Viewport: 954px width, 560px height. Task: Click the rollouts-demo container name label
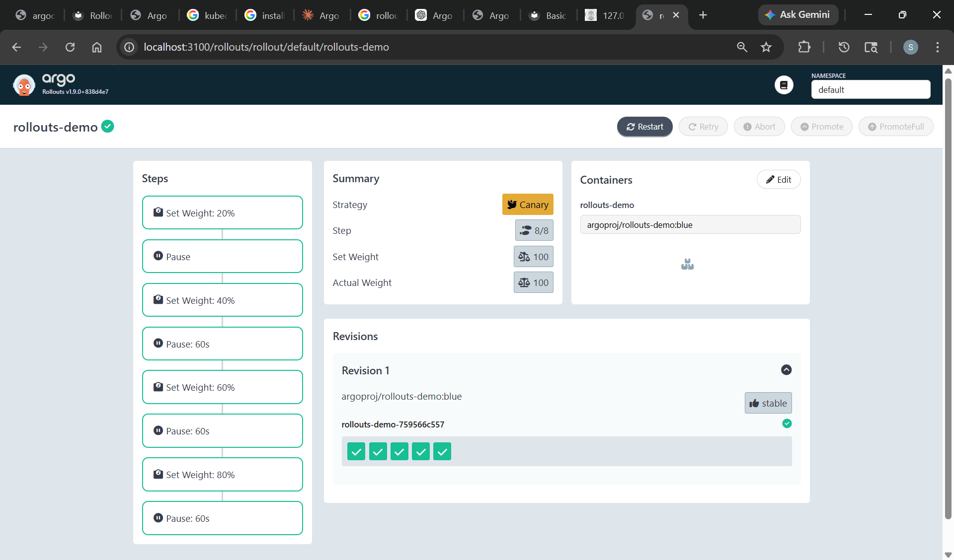click(607, 205)
